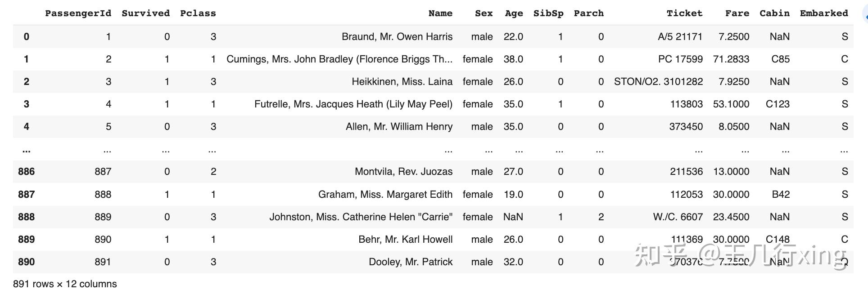This screenshot has height=294, width=868.
Task: Click the Embarked column header
Action: [x=824, y=13]
